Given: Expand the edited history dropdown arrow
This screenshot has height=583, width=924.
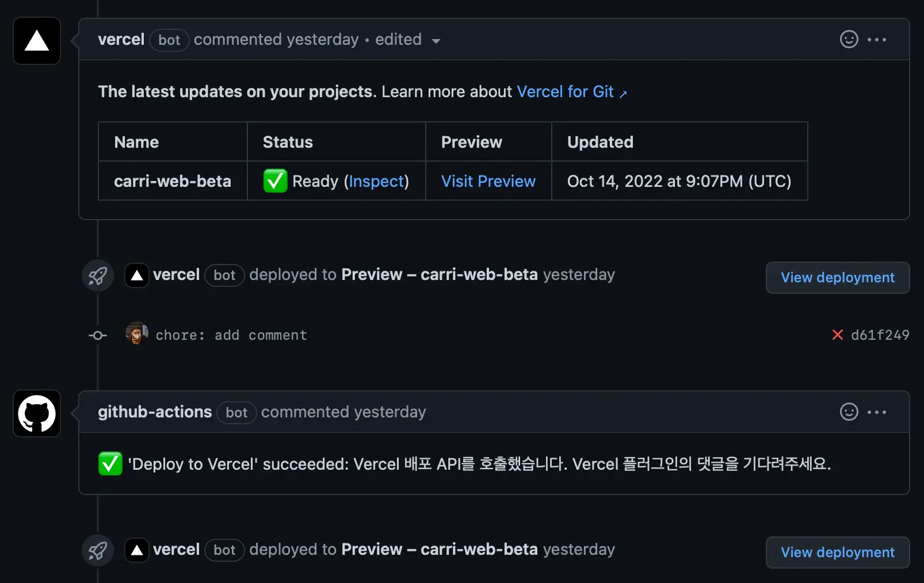Looking at the screenshot, I should (x=436, y=41).
